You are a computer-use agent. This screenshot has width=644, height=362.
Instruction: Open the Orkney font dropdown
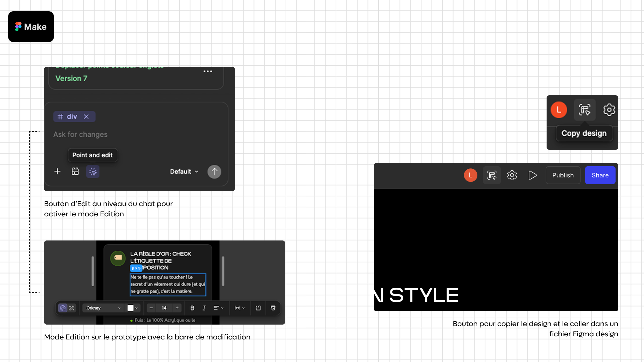click(x=103, y=308)
